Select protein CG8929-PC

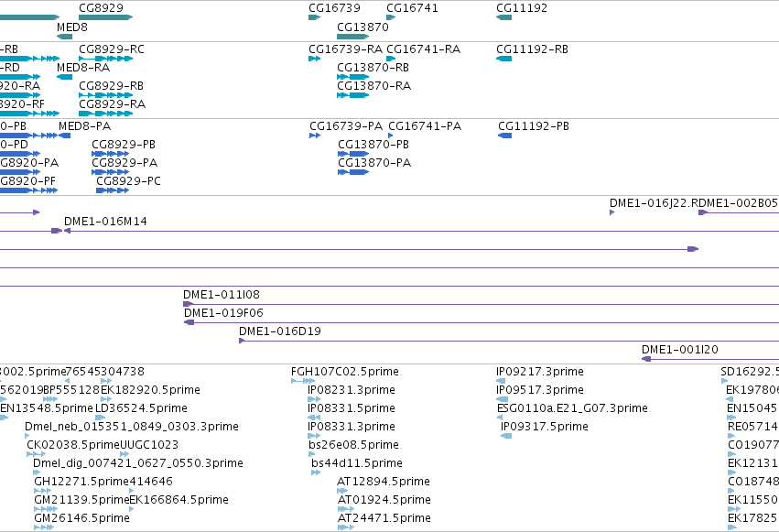click(x=113, y=190)
